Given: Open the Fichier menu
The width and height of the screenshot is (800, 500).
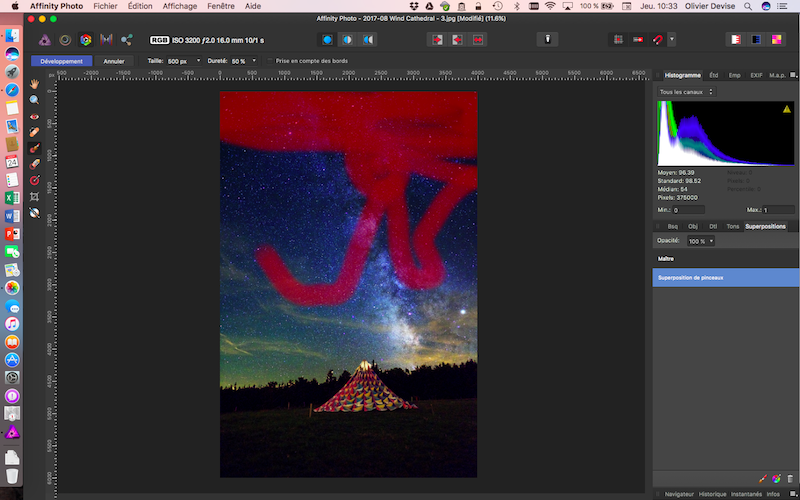Looking at the screenshot, I should (105, 6).
